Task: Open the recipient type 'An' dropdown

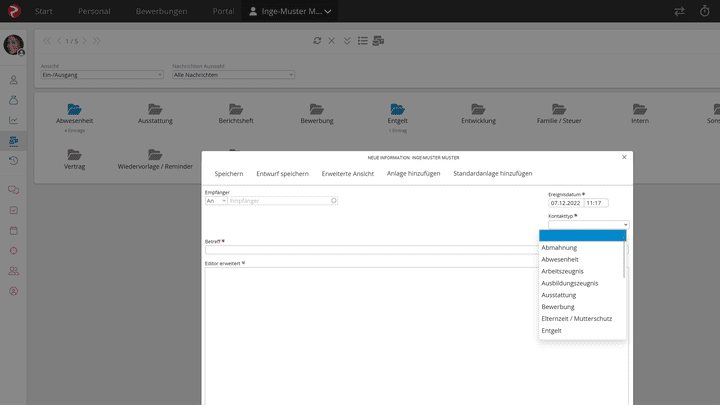Action: pyautogui.click(x=215, y=201)
